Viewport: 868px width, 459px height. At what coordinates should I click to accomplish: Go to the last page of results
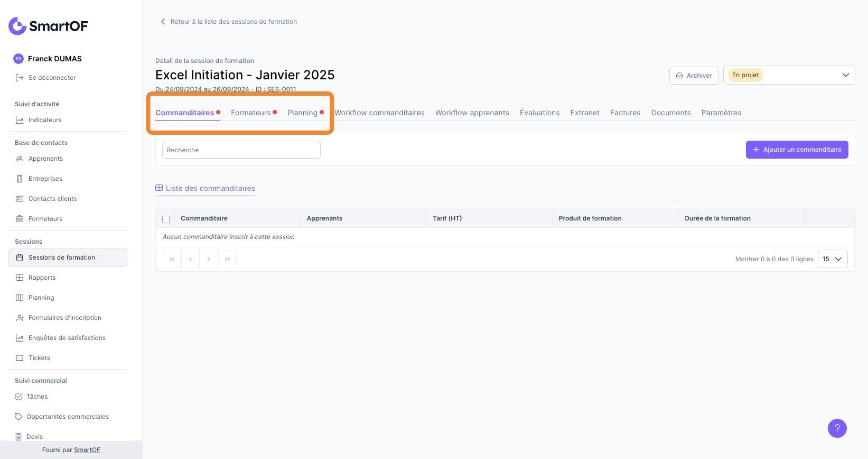(227, 259)
